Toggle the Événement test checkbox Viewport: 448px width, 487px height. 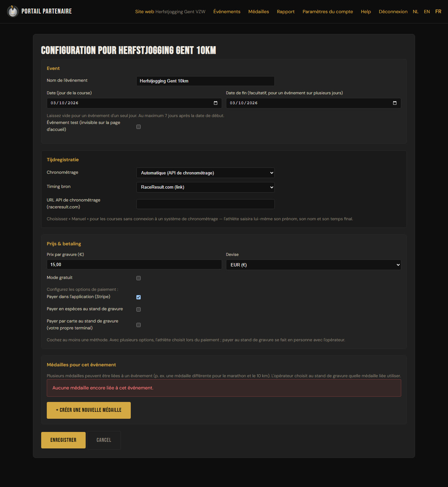[x=139, y=127]
